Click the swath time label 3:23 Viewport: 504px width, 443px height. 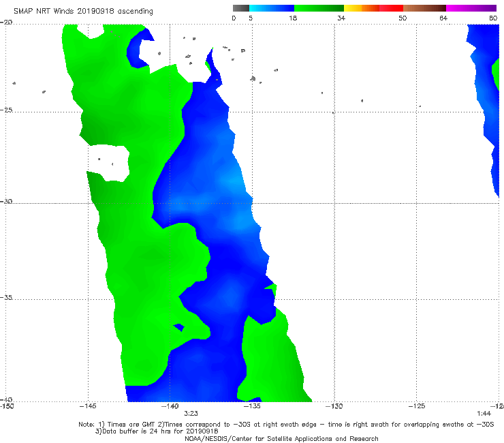(x=191, y=414)
